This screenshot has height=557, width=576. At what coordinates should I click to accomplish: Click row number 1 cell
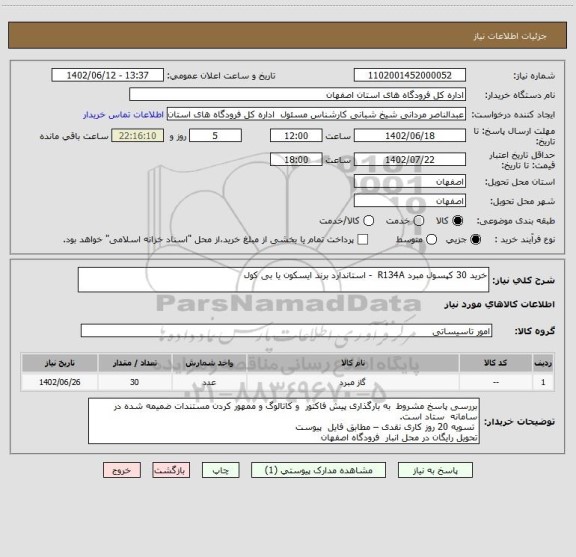[x=543, y=382]
